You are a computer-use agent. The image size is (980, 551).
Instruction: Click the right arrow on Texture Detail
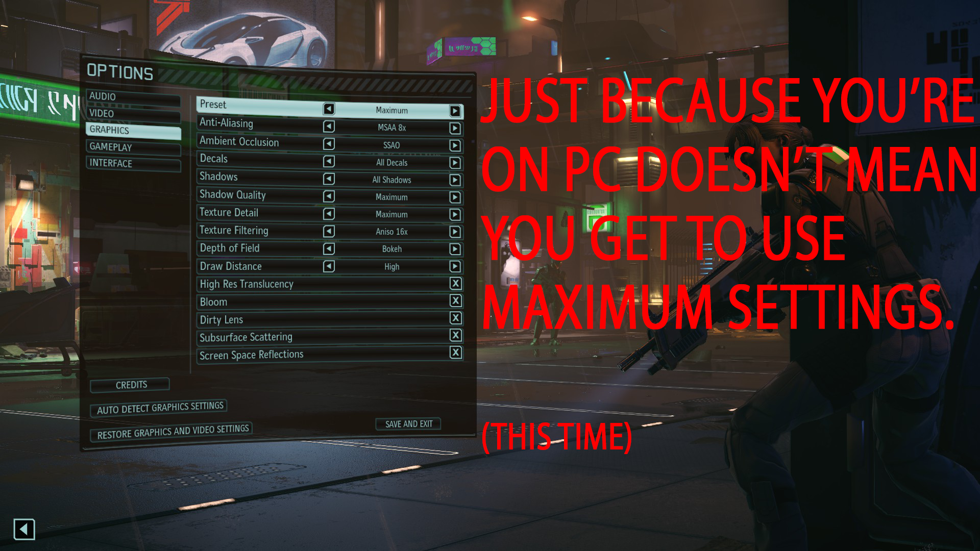[x=454, y=214]
